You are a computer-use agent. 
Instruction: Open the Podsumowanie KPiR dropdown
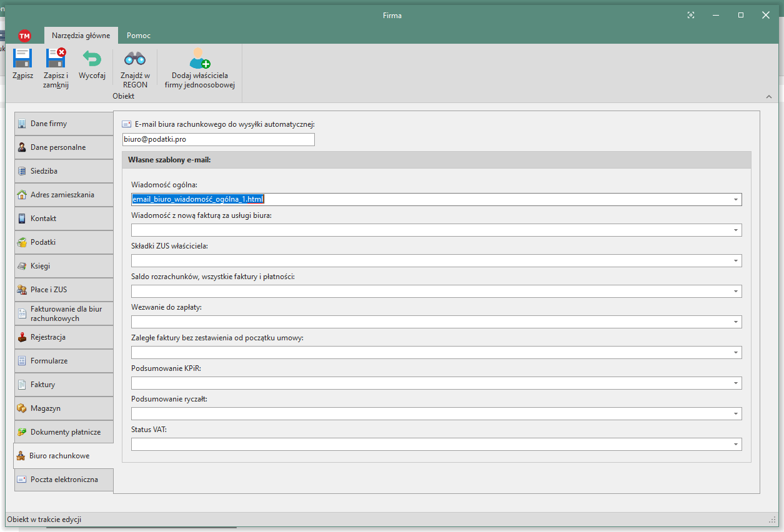[736, 383]
